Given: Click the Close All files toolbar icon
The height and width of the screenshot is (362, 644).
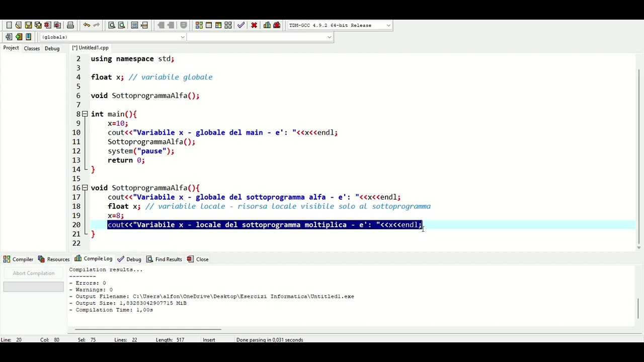Looking at the screenshot, I should point(57,25).
